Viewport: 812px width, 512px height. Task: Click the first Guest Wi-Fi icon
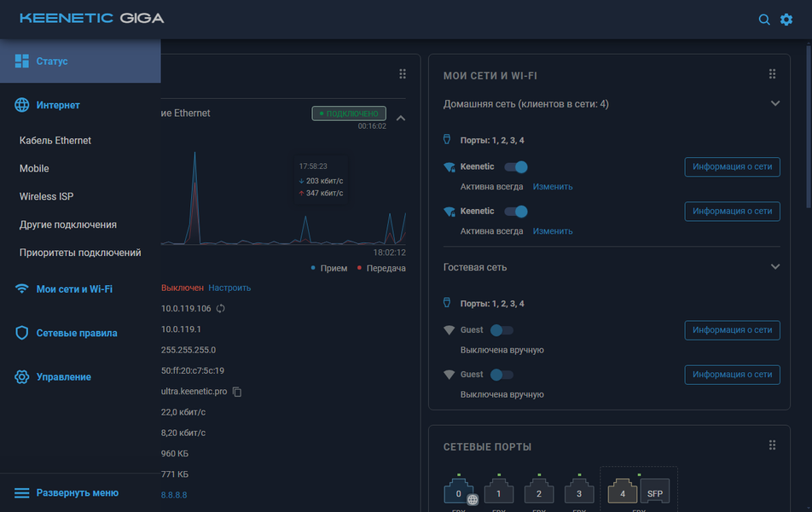pos(449,330)
